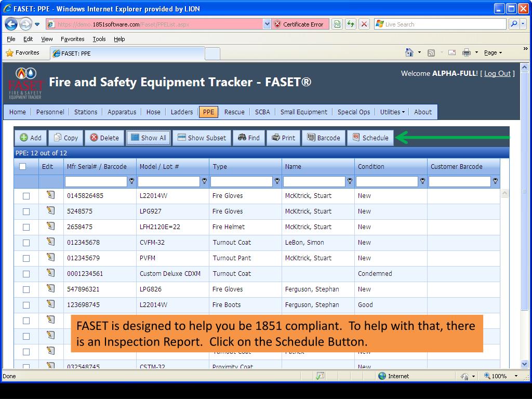Click the Barcode toolbar button
The image size is (532, 399).
pos(323,138)
